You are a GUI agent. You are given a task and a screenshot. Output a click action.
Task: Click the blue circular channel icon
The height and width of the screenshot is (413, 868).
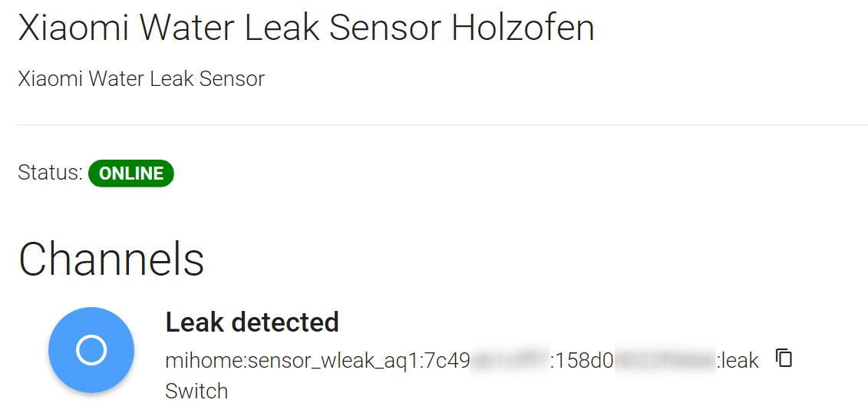tap(91, 350)
